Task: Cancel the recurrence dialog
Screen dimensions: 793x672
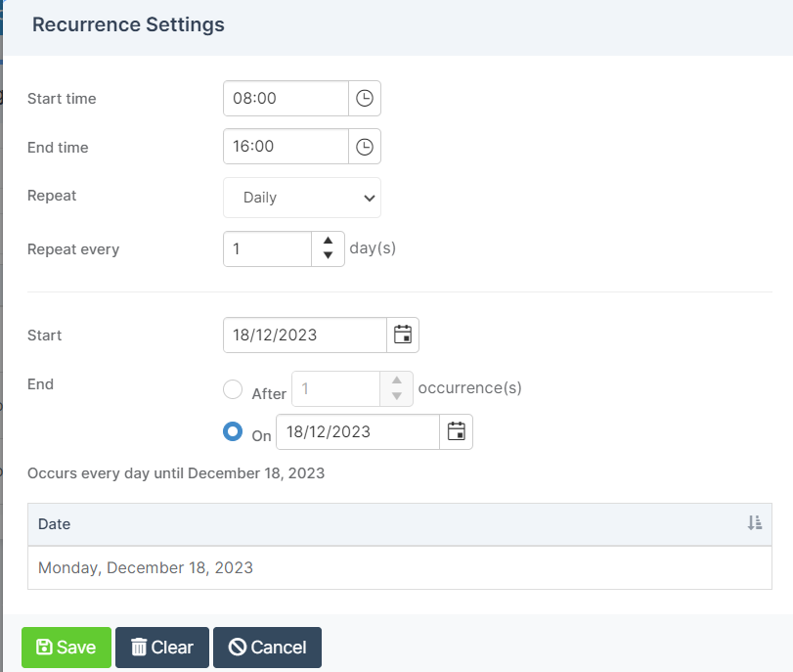Action: click(267, 648)
